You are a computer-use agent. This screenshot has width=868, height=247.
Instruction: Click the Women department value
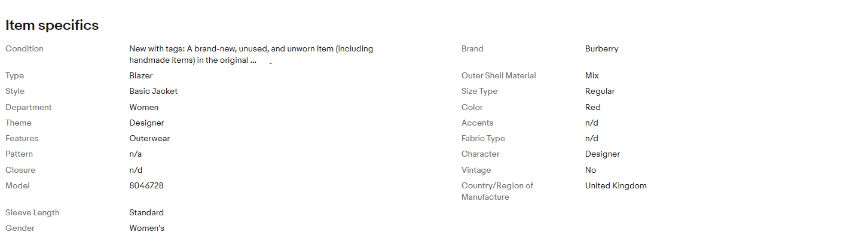pos(144,108)
